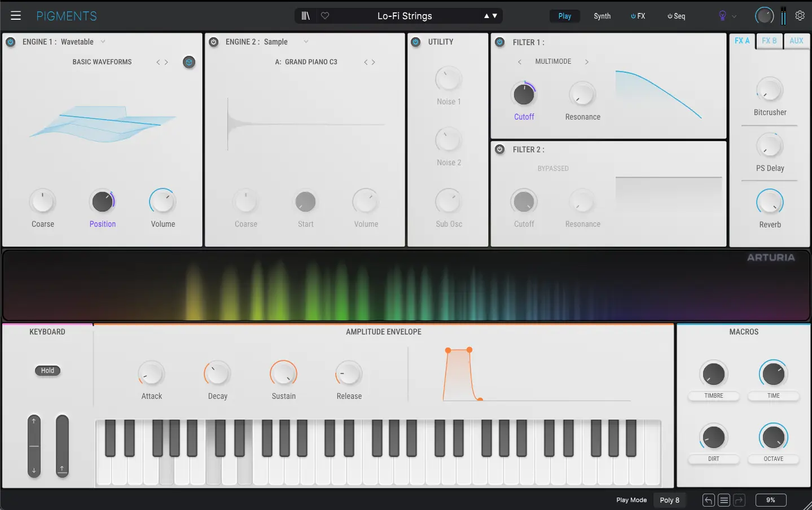Open the hamburger menu next to Pigments logo

click(x=16, y=15)
